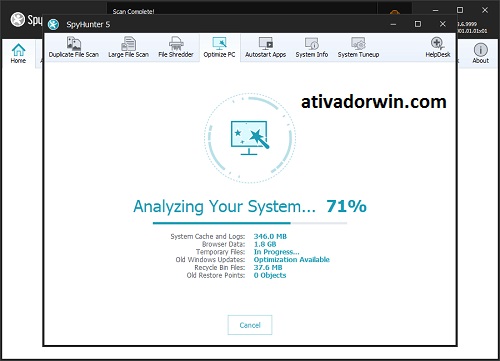The width and height of the screenshot is (500, 361).
Task: Open the Large File Scan tool
Action: point(128,48)
